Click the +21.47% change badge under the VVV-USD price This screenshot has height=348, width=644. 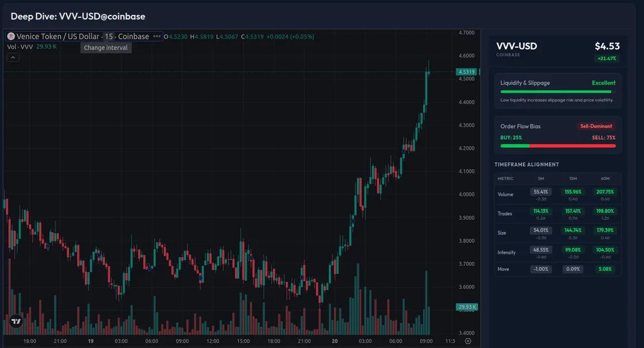[x=606, y=58]
